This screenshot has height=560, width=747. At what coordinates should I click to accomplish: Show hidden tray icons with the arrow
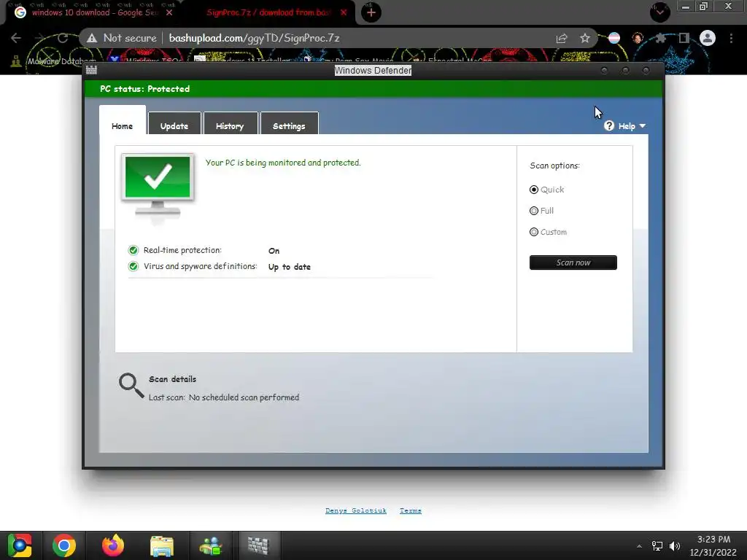[x=639, y=546]
